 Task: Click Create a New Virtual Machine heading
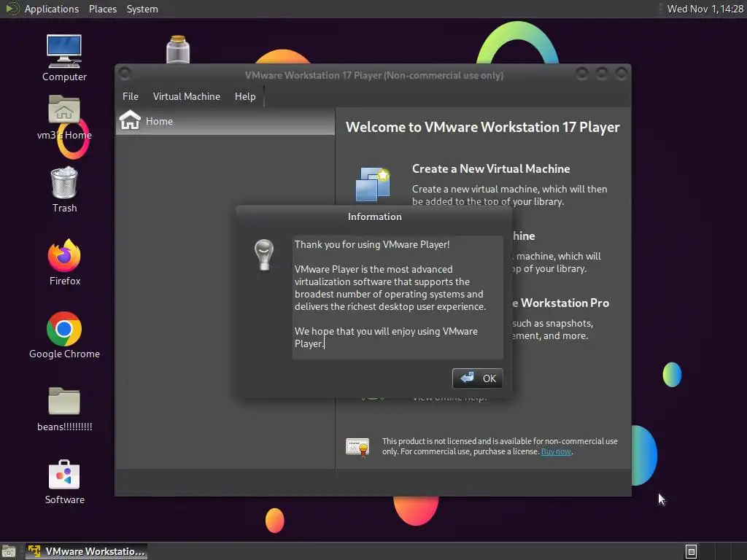click(x=491, y=168)
